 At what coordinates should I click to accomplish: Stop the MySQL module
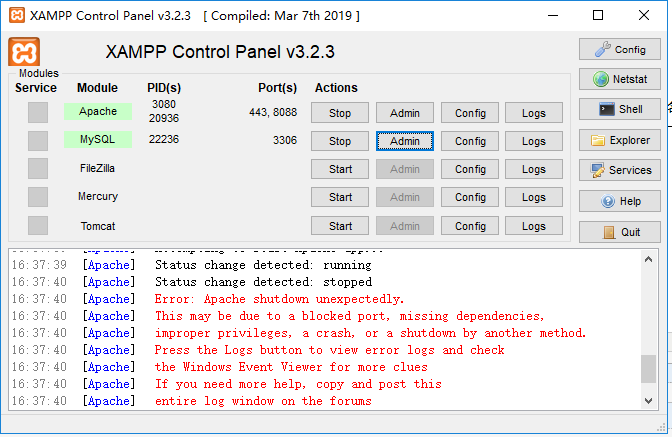pos(340,141)
